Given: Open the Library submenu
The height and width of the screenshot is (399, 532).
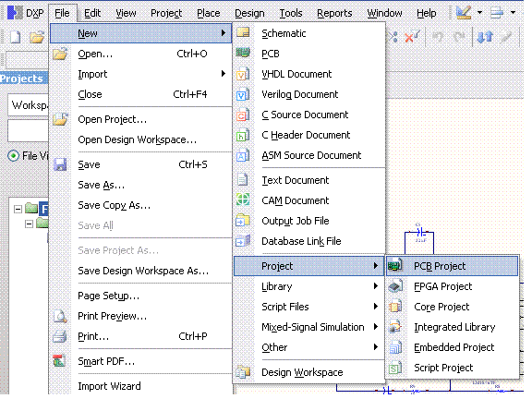Looking at the screenshot, I should pos(309,286).
